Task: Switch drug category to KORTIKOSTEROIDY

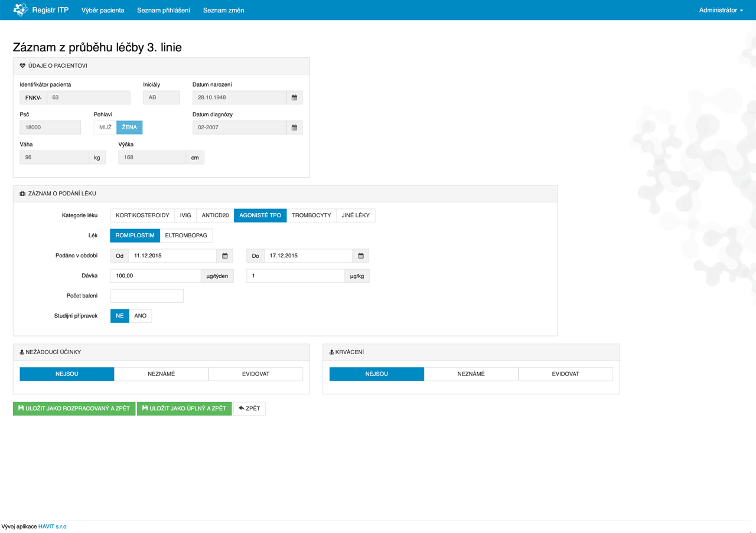Action: click(141, 215)
